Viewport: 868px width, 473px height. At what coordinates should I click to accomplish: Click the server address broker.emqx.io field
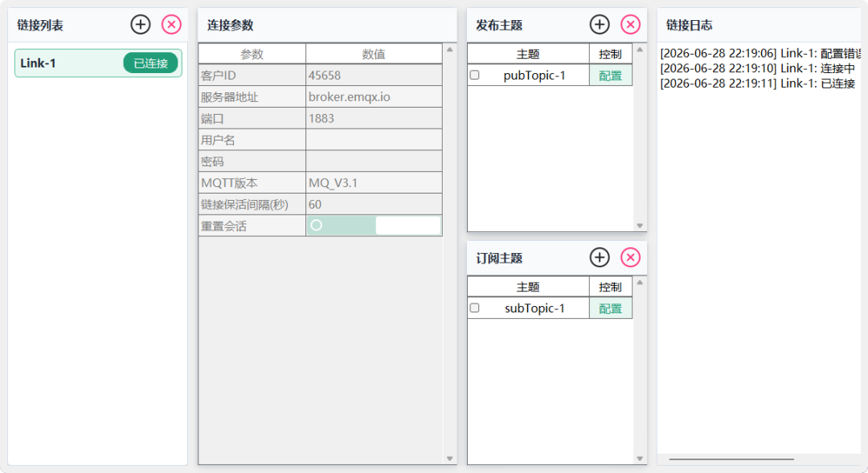pos(374,97)
